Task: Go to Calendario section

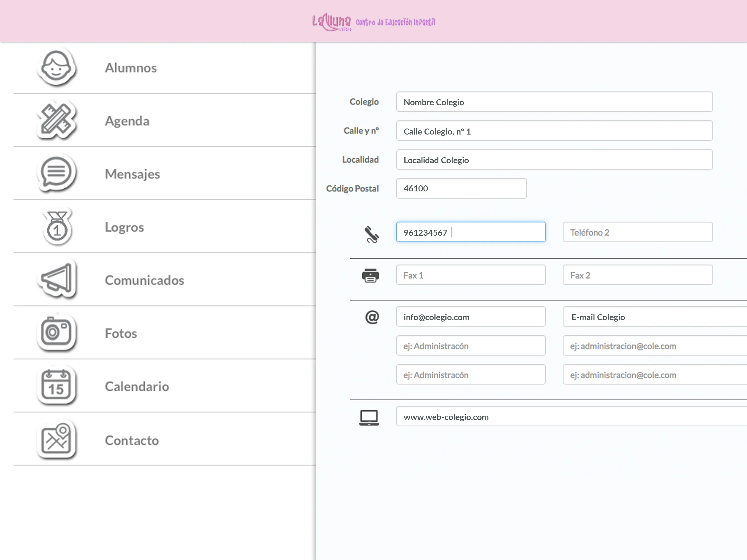Action: [x=165, y=386]
